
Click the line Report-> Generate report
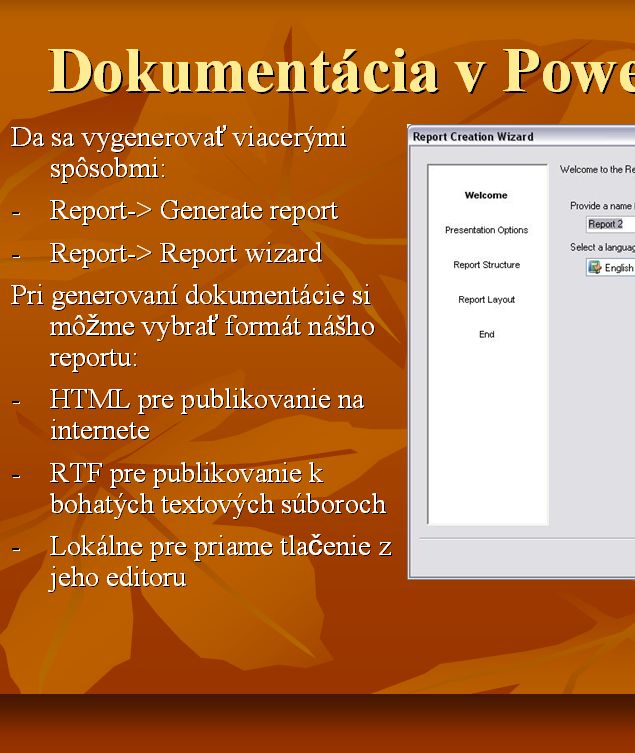tap(194, 211)
